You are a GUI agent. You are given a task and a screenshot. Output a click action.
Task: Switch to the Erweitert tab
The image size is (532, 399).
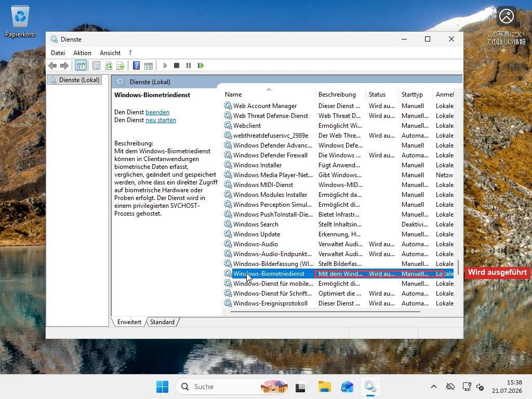click(129, 322)
